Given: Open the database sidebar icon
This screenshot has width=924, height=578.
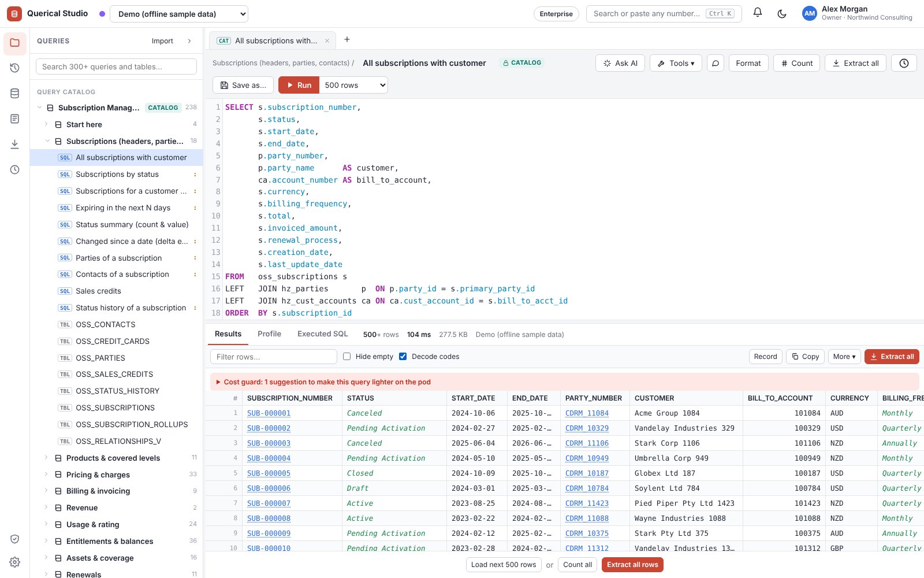Looking at the screenshot, I should (x=15, y=94).
